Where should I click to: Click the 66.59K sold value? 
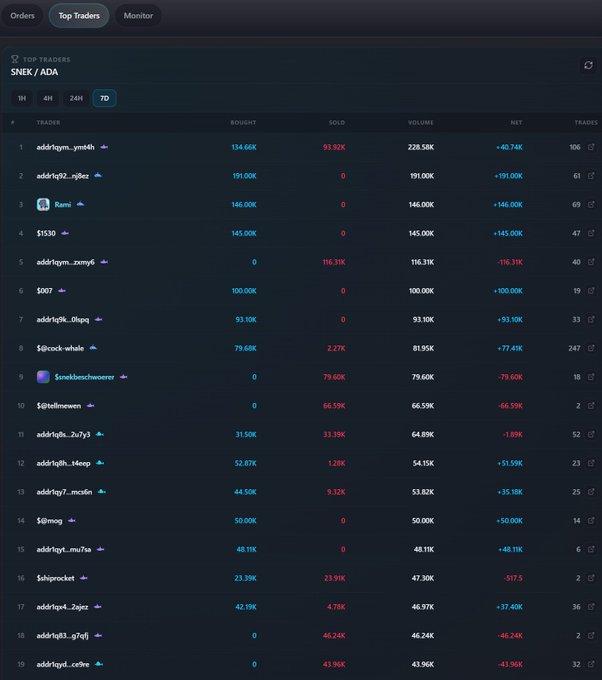click(x=334, y=406)
